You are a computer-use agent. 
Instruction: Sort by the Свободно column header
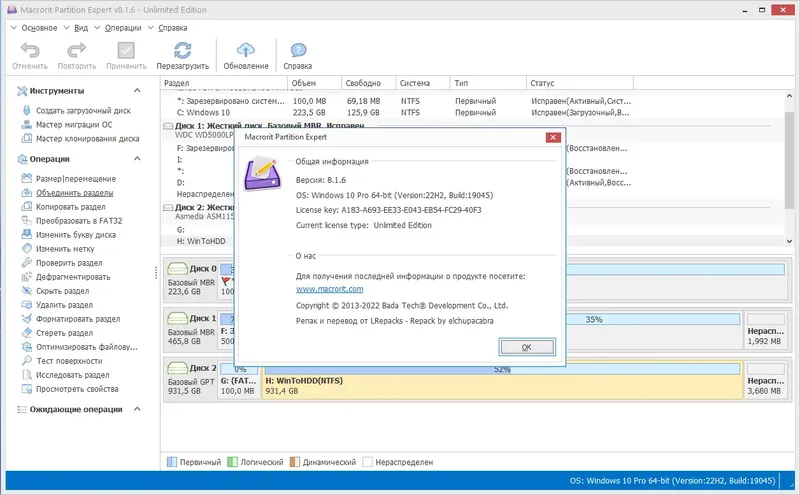pos(369,83)
